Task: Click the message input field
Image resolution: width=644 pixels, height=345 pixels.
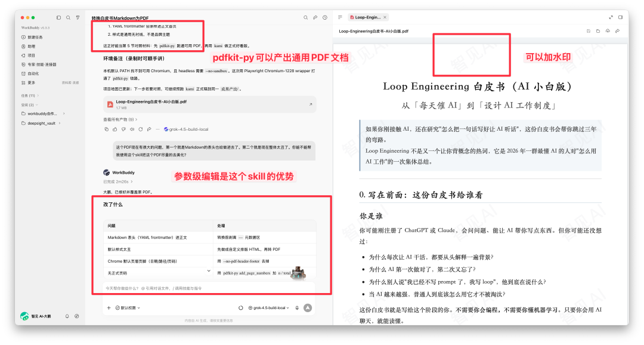Action: point(209,288)
